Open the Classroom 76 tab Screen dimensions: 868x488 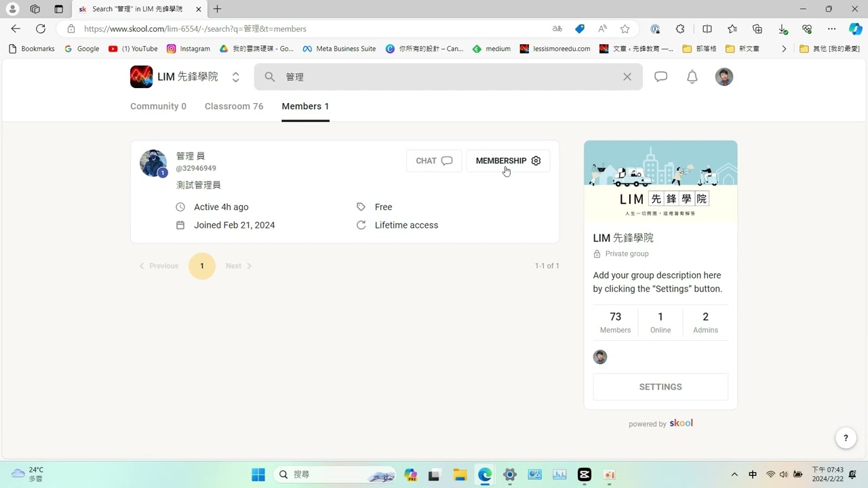click(233, 106)
